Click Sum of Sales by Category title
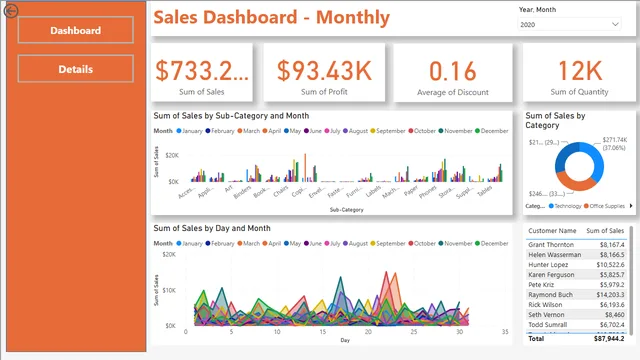Image resolution: width=640 pixels, height=360 pixels. (555, 120)
